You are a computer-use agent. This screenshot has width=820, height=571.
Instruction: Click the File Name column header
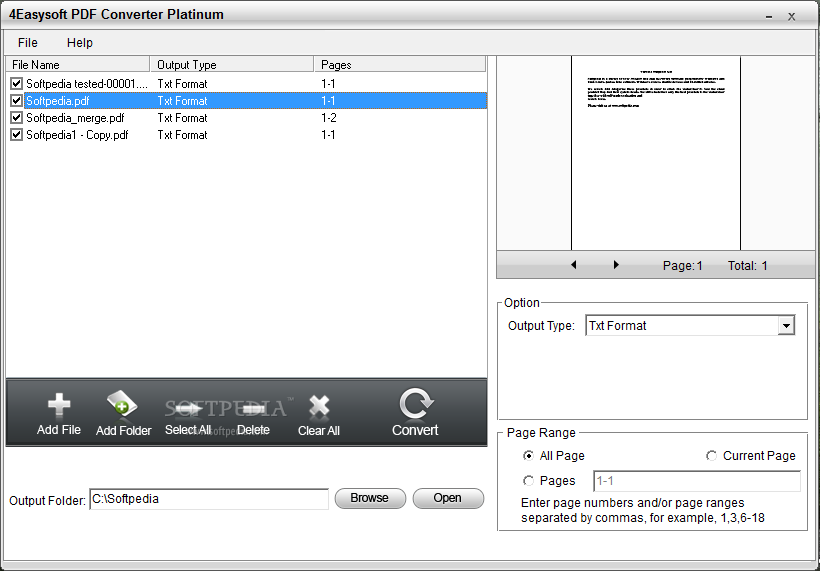tap(78, 65)
